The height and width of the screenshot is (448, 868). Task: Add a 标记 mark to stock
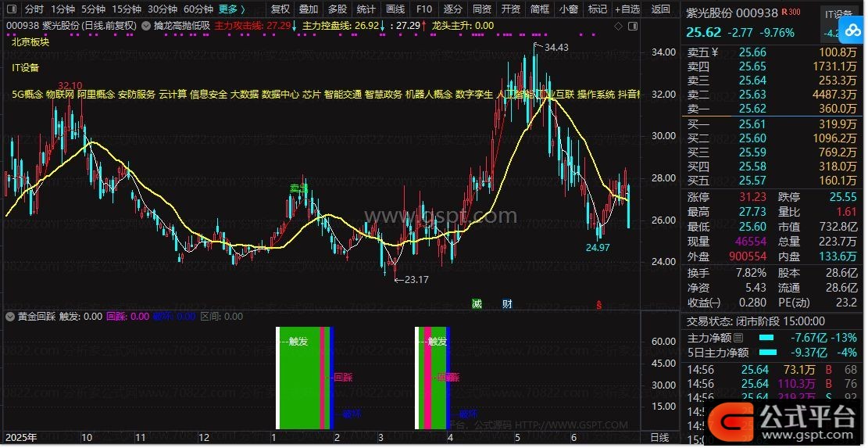pos(597,9)
